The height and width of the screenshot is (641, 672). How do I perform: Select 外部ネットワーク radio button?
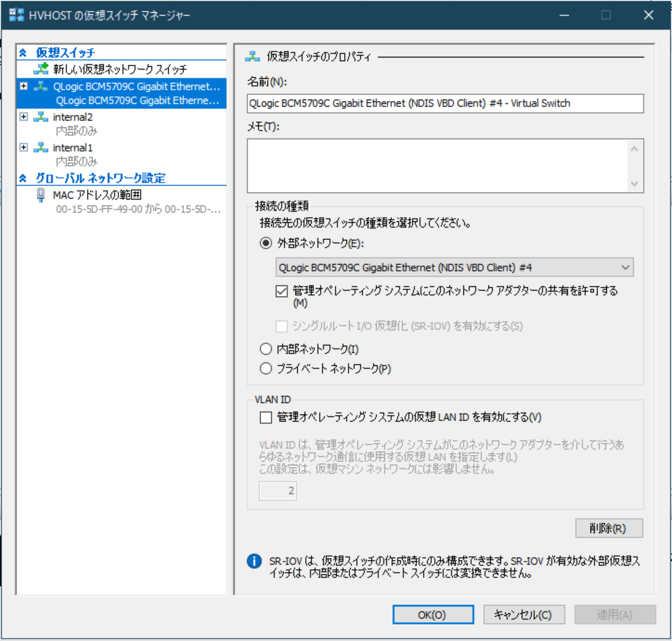[x=266, y=243]
